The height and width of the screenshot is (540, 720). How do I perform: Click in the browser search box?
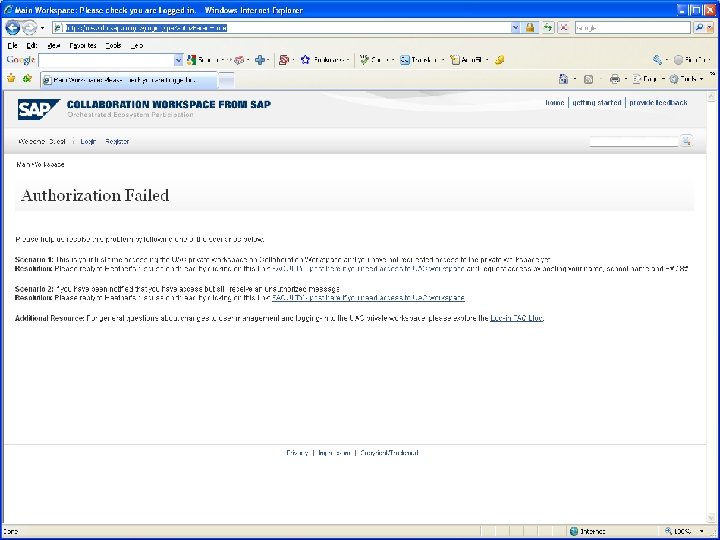coord(632,28)
